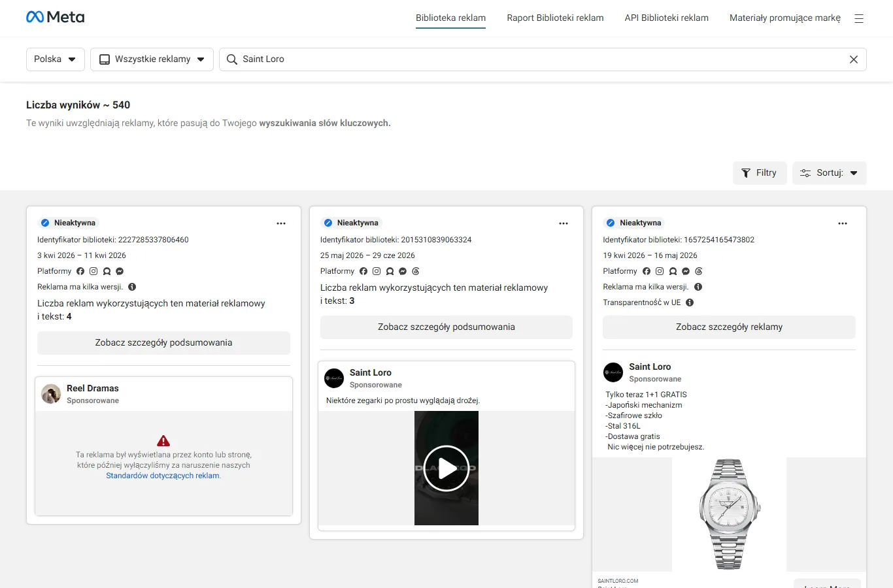Click Messenger platform icon on the 3 kwi 2026 ad
Screen dimensions: 893x588
click(x=120, y=271)
